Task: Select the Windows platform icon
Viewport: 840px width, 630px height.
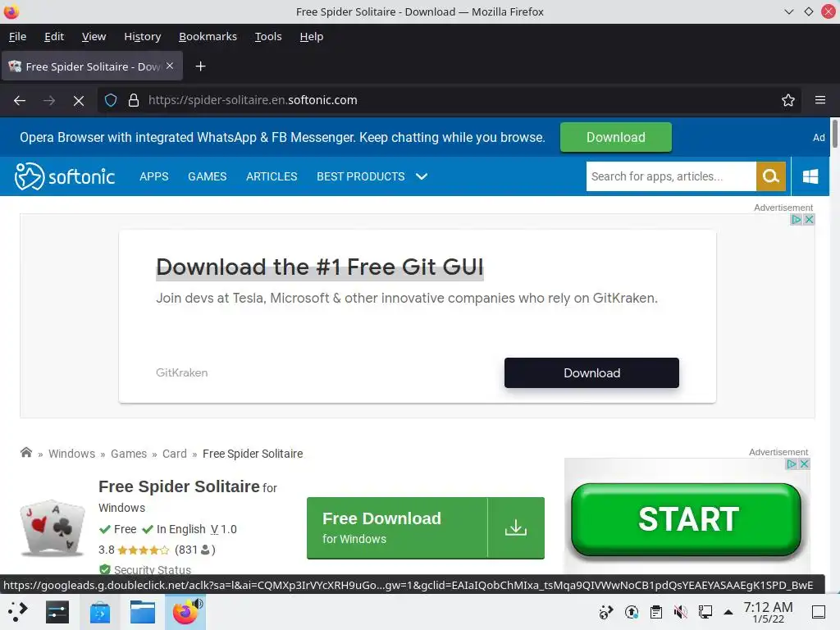Action: pos(810,176)
